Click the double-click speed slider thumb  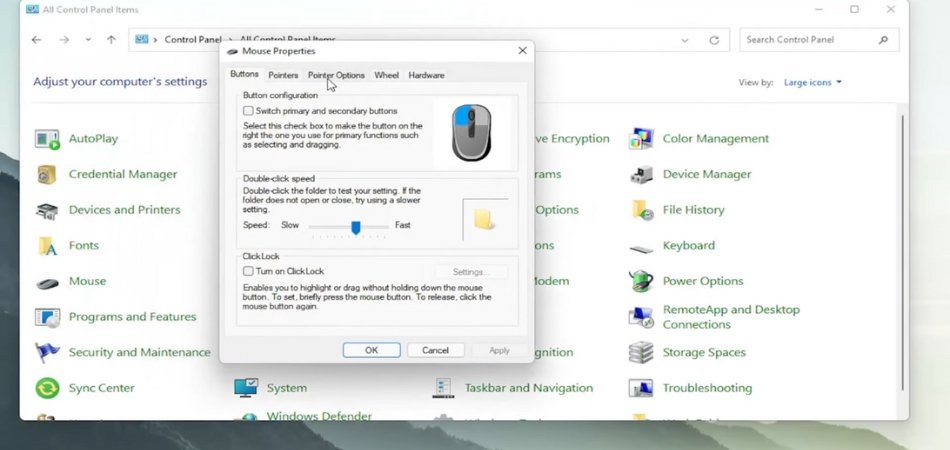point(356,228)
